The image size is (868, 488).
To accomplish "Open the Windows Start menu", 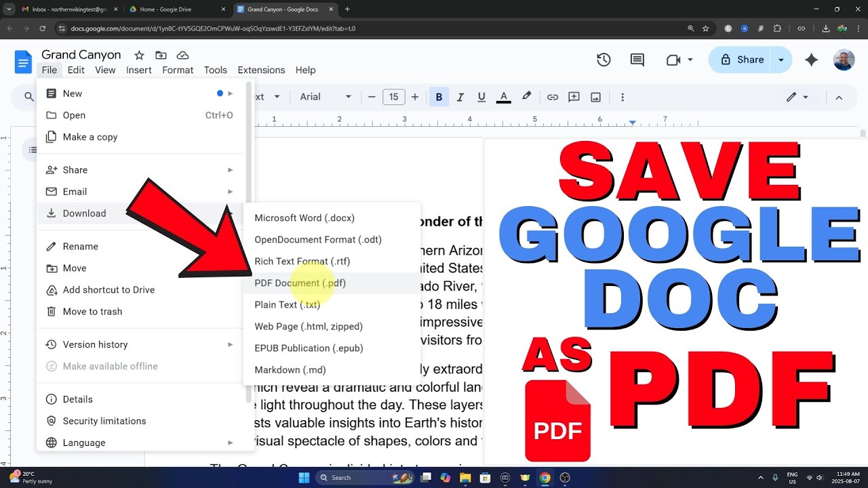I will (304, 477).
